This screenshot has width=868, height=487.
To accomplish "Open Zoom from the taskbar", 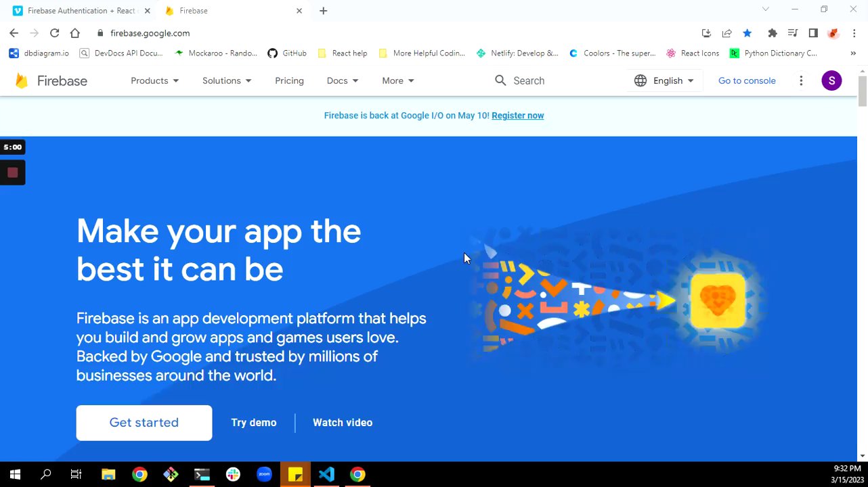I will tap(264, 474).
